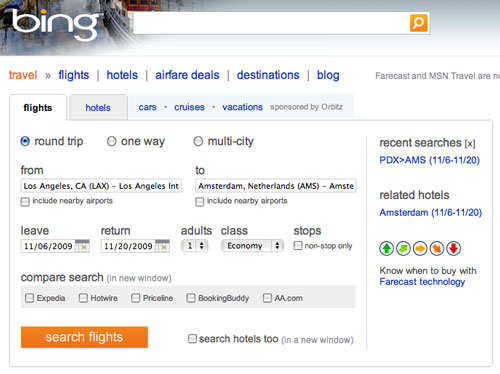Image resolution: width=500 pixels, height=374 pixels.
Task: Open the leave date calendar icon
Action: coord(82,246)
